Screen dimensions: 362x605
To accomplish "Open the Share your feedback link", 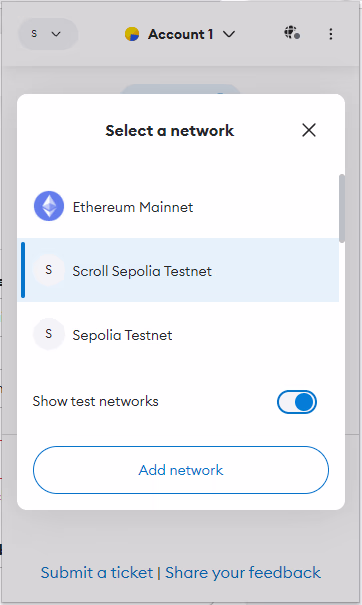I will pos(243,573).
